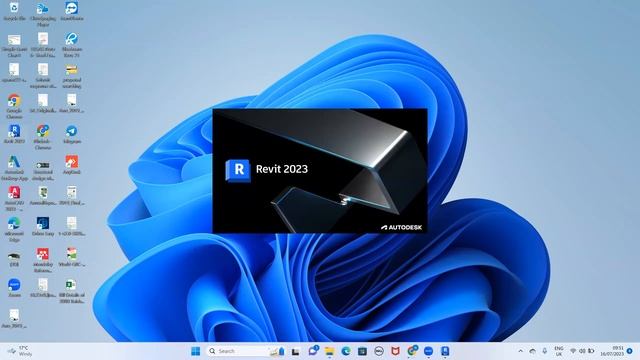Switch to Zoom on the taskbar

429,351
